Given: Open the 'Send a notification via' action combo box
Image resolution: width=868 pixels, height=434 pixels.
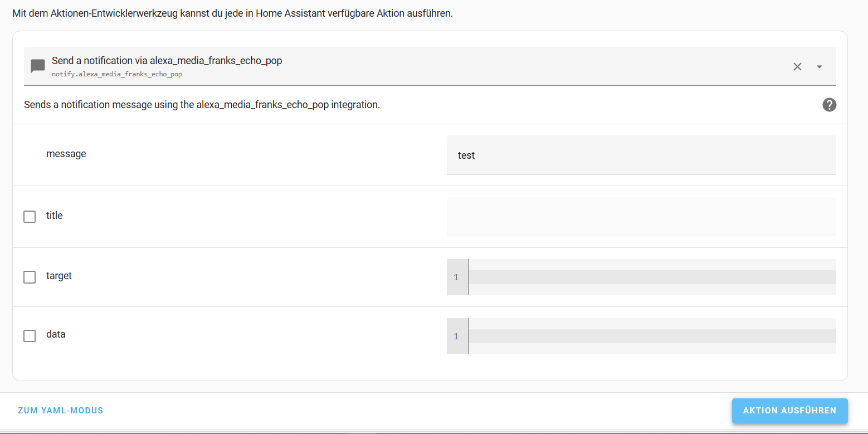Looking at the screenshot, I should (390, 66).
